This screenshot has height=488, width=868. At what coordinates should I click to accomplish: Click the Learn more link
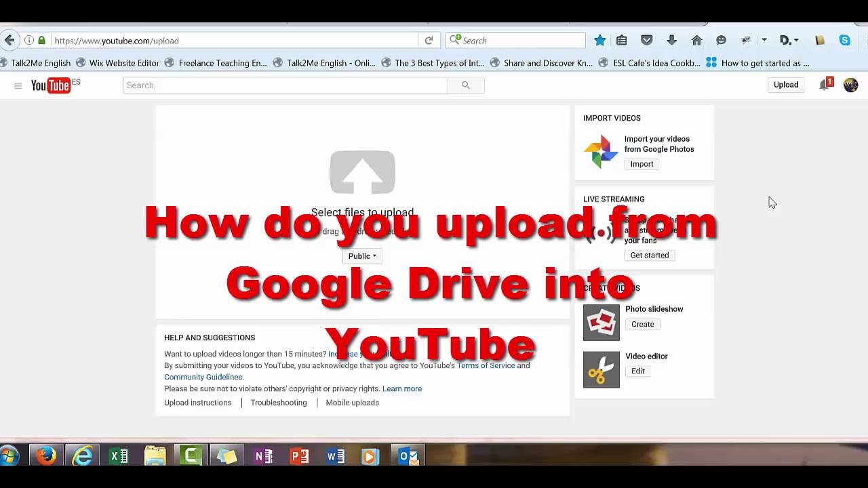(402, 388)
